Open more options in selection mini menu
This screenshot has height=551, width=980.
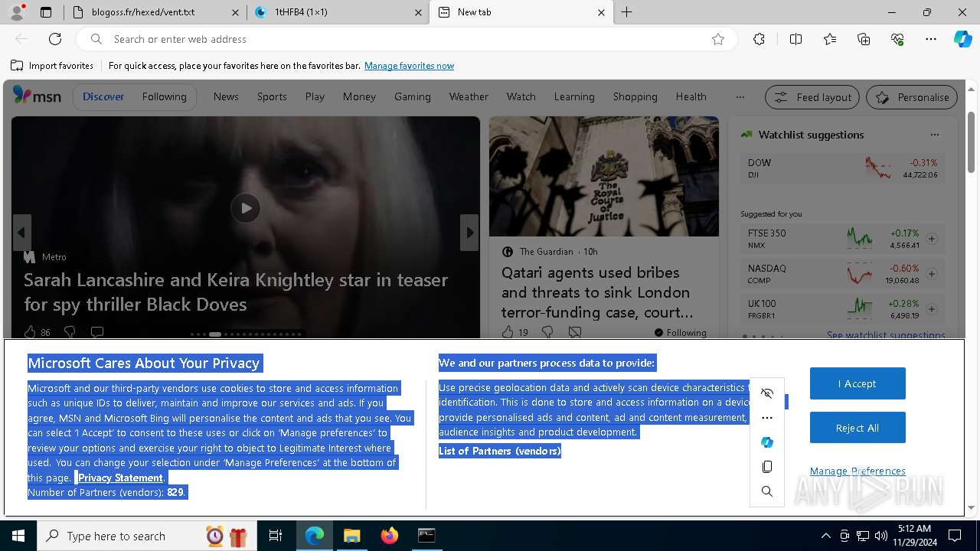coord(767,418)
